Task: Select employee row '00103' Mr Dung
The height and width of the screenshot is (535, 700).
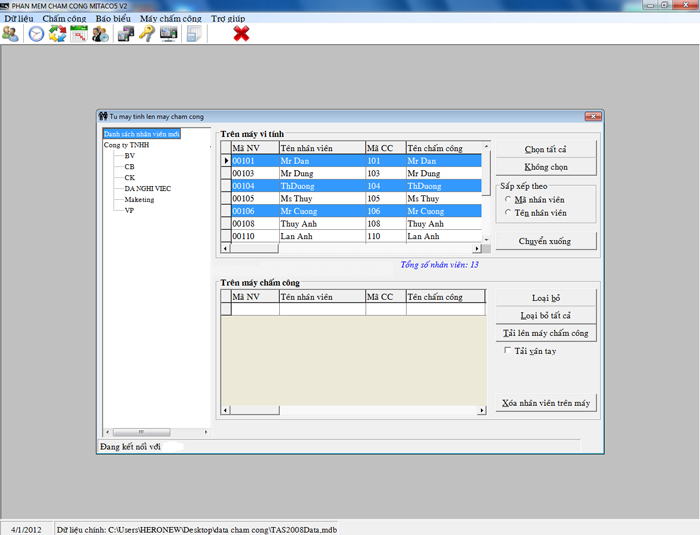Action: coord(356,173)
